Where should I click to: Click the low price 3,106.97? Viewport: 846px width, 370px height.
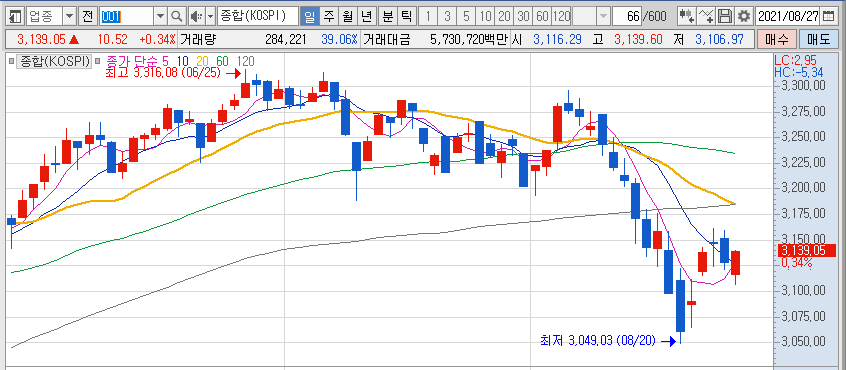coord(719,39)
